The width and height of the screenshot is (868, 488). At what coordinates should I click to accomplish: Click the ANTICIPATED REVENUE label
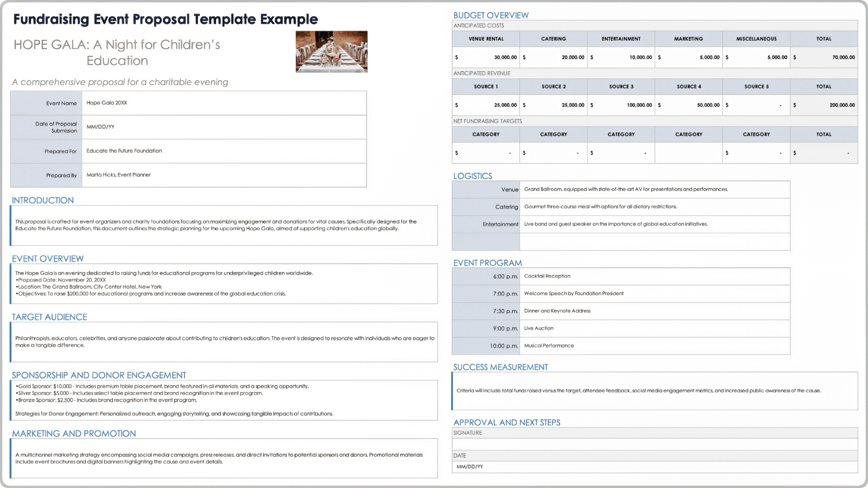click(482, 73)
